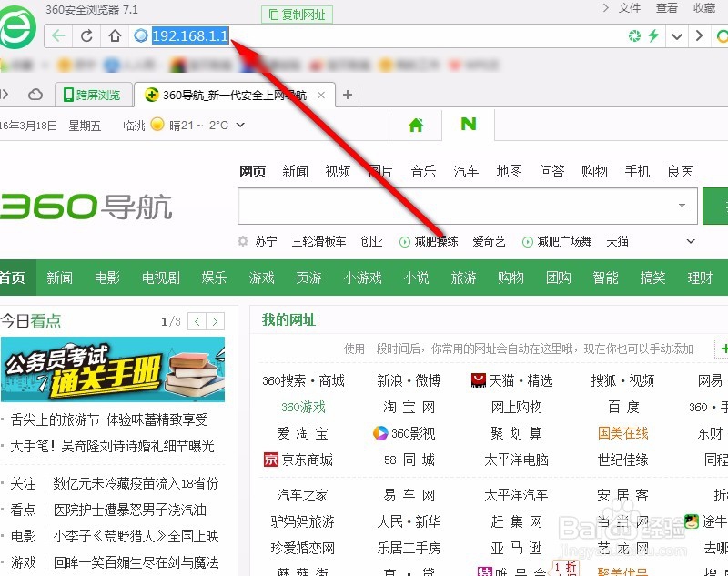Go to the 电视剧 navigation item
Screen dimensions: 728x576
tap(161, 278)
